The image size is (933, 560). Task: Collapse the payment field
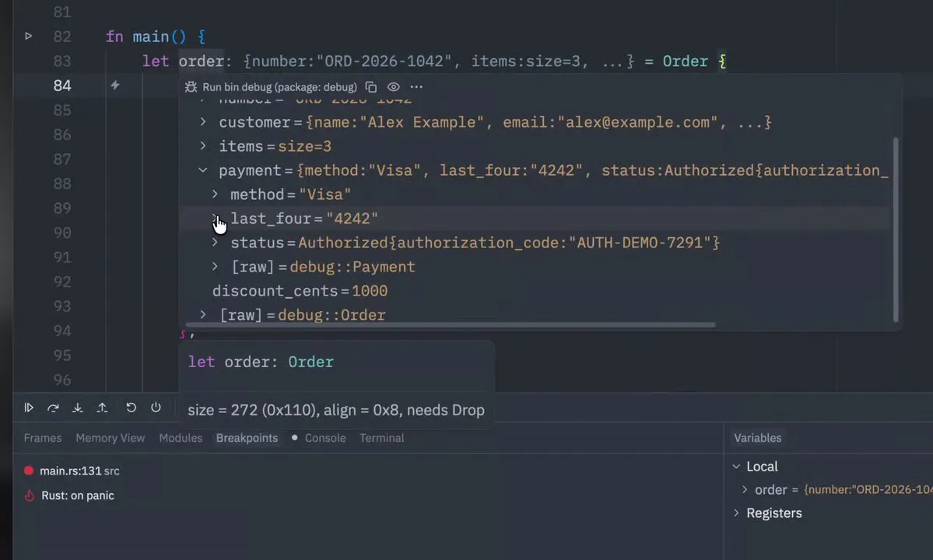point(203,170)
